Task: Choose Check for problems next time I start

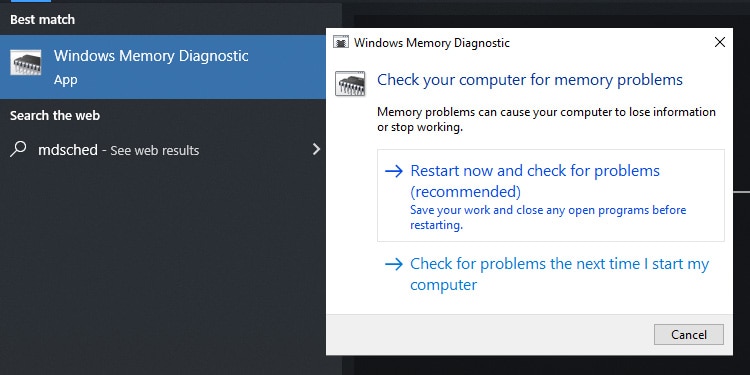Action: 551,274
